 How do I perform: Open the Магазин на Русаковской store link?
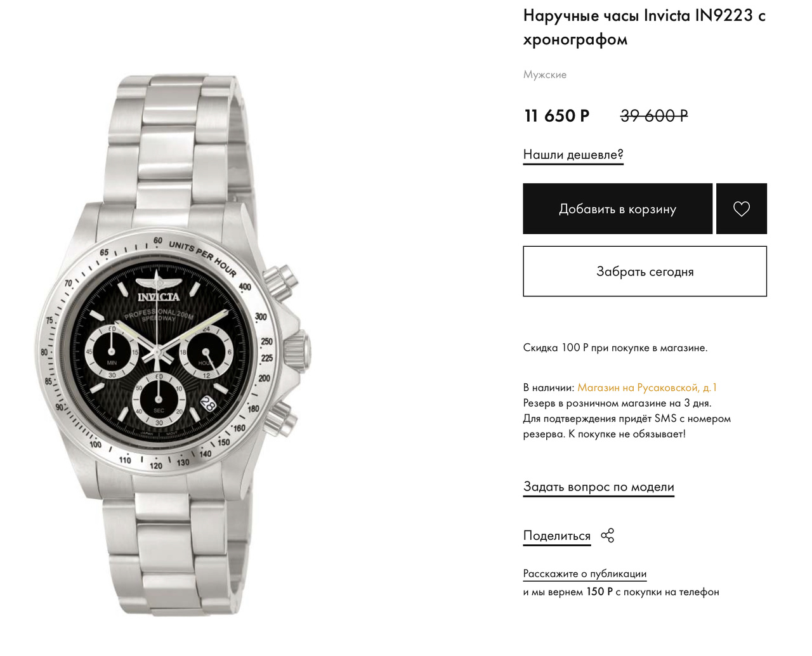tap(646, 388)
